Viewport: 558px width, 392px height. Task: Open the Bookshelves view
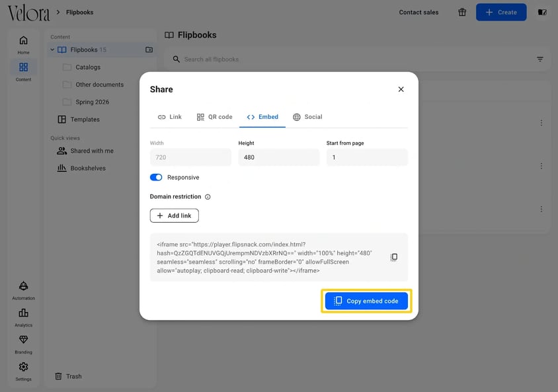pyautogui.click(x=88, y=169)
